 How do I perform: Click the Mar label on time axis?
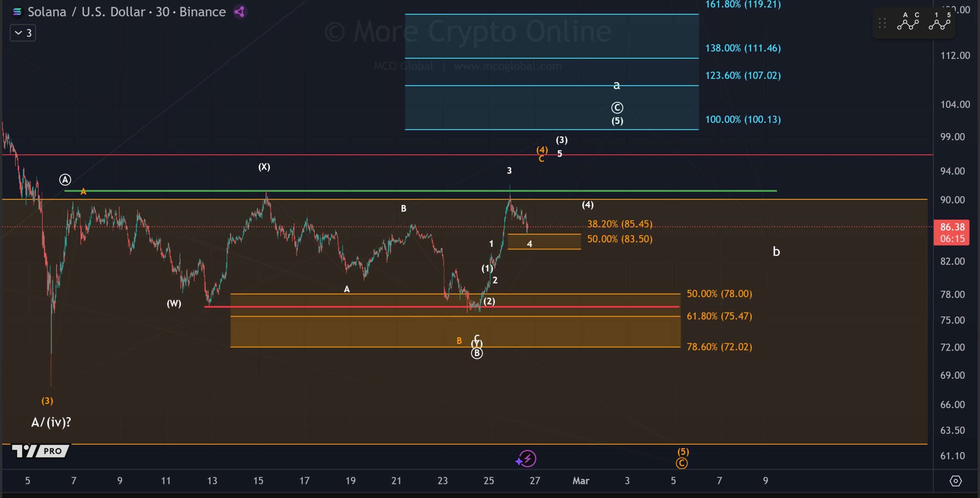pos(580,481)
